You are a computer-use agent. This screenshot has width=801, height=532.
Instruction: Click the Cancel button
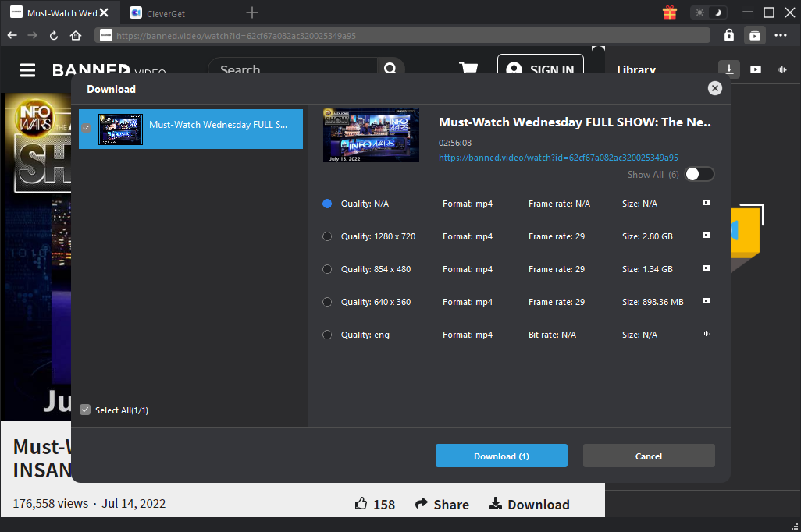pyautogui.click(x=649, y=456)
